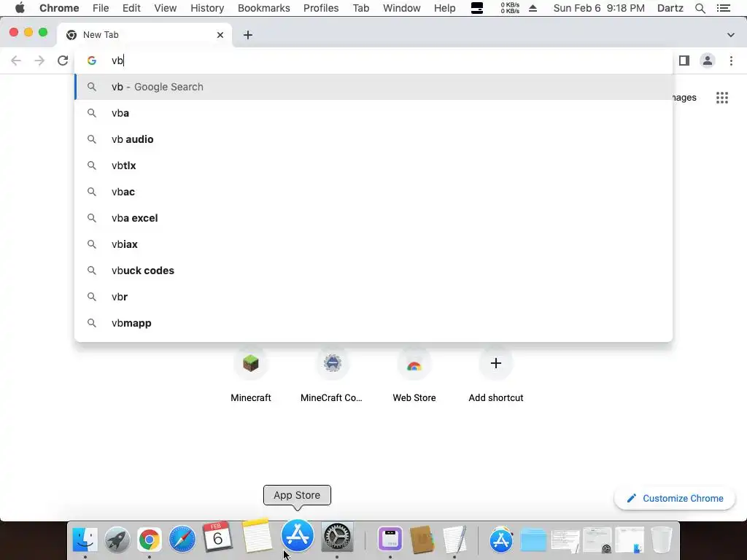747x560 pixels.
Task: Click the address bar containing "vb"
Action: [x=373, y=61]
